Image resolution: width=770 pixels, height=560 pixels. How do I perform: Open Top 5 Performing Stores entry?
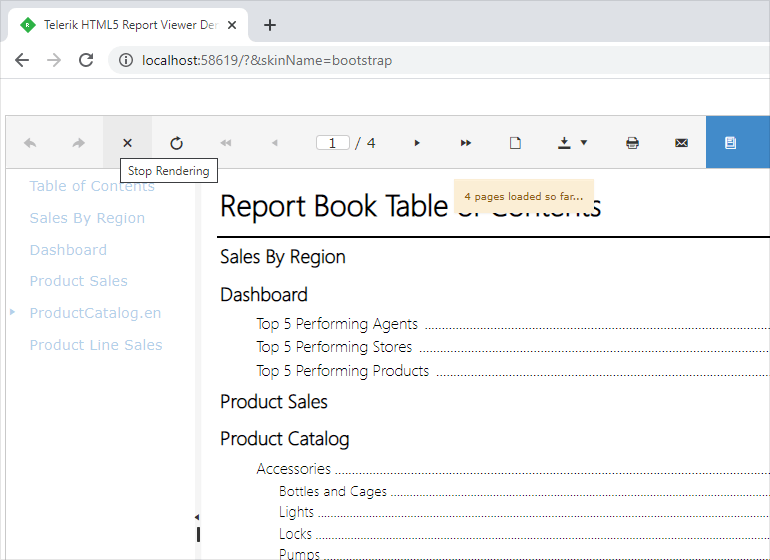[334, 347]
